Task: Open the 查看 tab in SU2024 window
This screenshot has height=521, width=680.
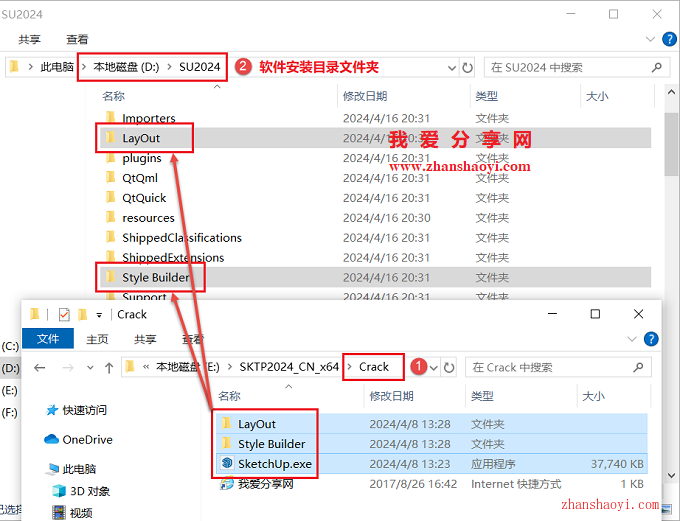Action: pos(77,39)
